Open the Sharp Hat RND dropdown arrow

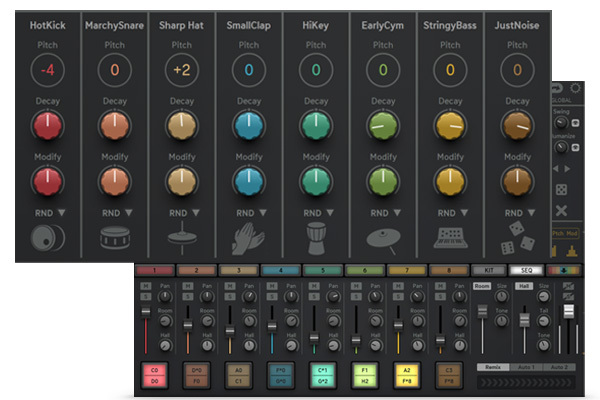coord(196,212)
